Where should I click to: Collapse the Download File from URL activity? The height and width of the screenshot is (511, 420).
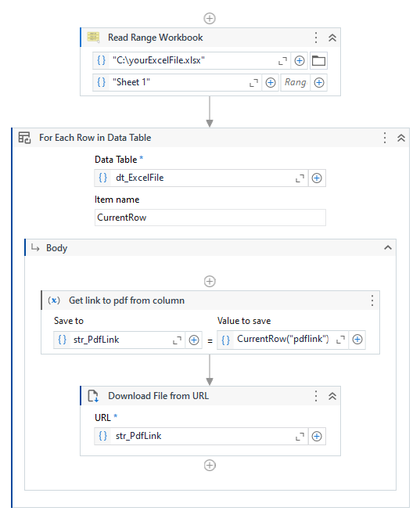[332, 396]
